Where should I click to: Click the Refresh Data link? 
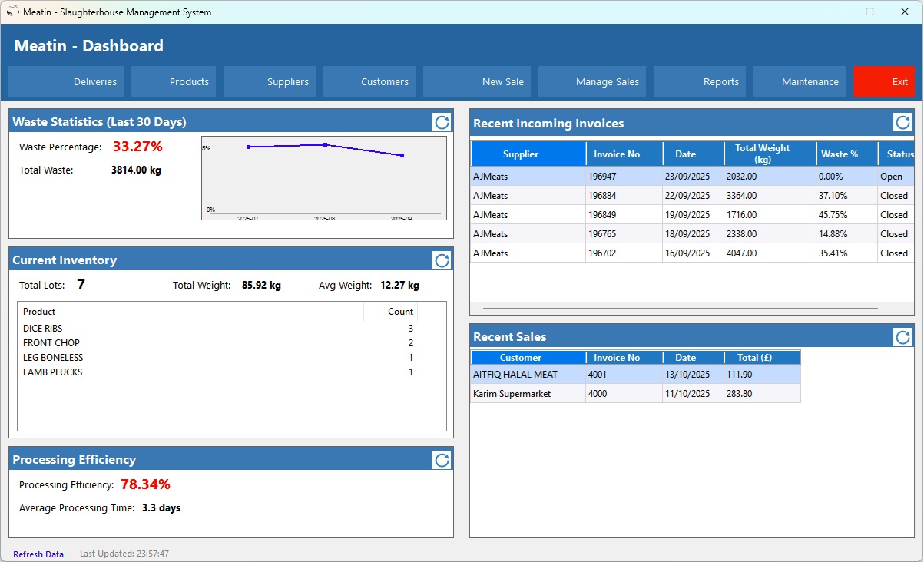click(x=38, y=554)
